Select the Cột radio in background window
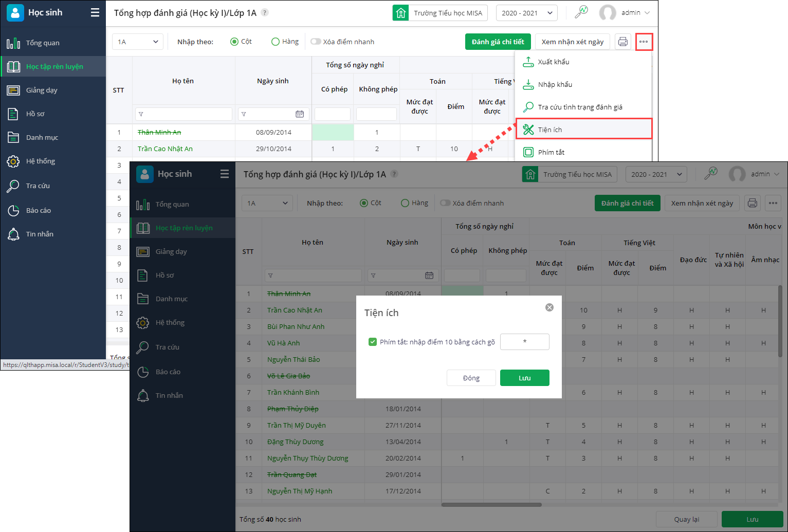 tap(234, 42)
